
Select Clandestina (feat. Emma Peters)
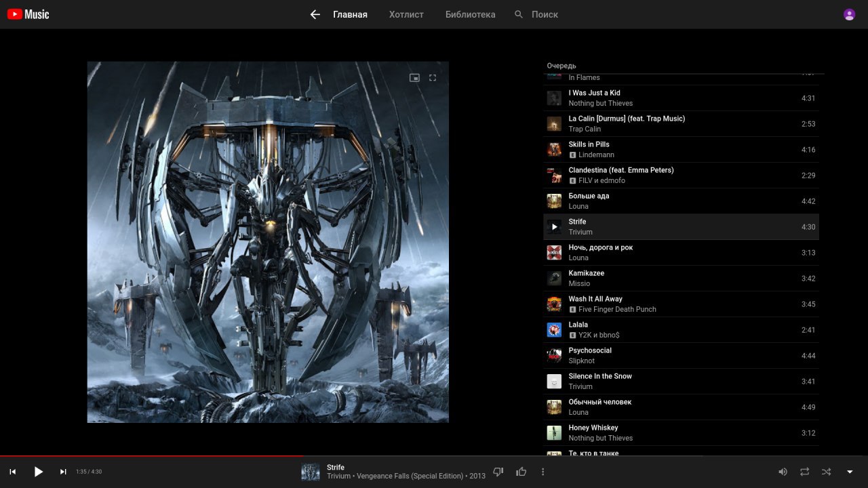pos(621,170)
